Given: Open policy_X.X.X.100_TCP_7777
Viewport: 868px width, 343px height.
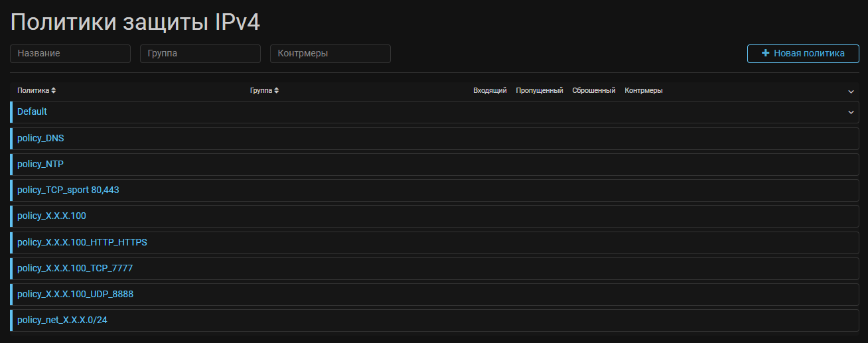Looking at the screenshot, I should click(x=75, y=268).
